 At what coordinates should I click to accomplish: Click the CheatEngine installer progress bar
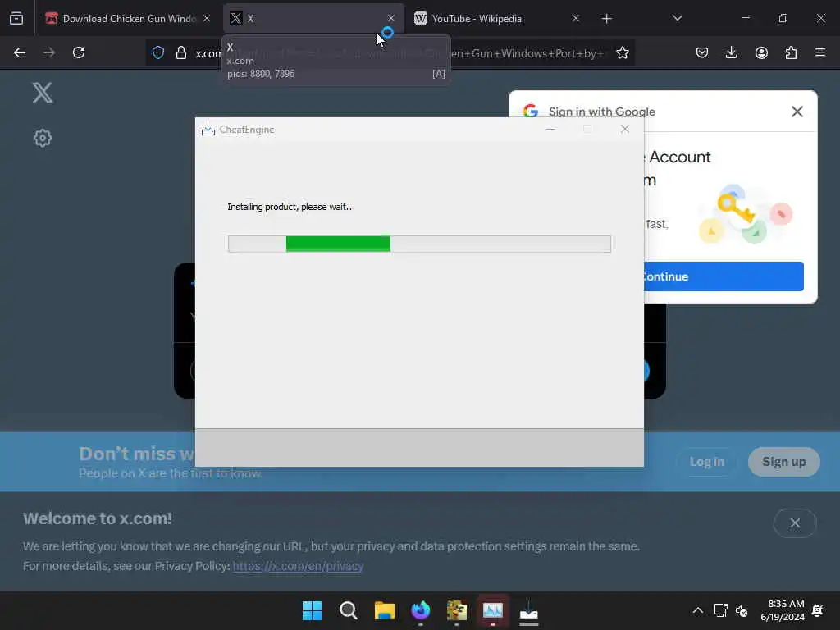pos(419,244)
